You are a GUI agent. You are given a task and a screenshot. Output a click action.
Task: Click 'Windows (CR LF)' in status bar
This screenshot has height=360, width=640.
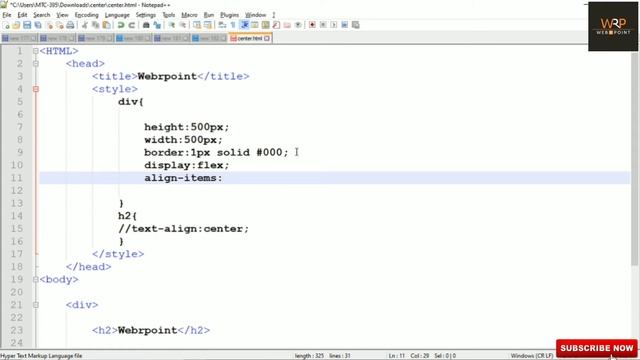point(531,356)
